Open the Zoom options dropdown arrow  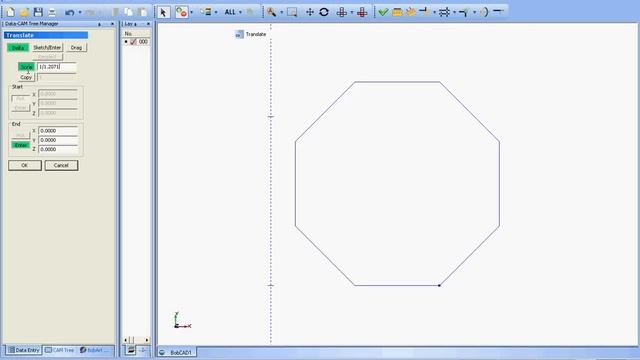point(281,12)
